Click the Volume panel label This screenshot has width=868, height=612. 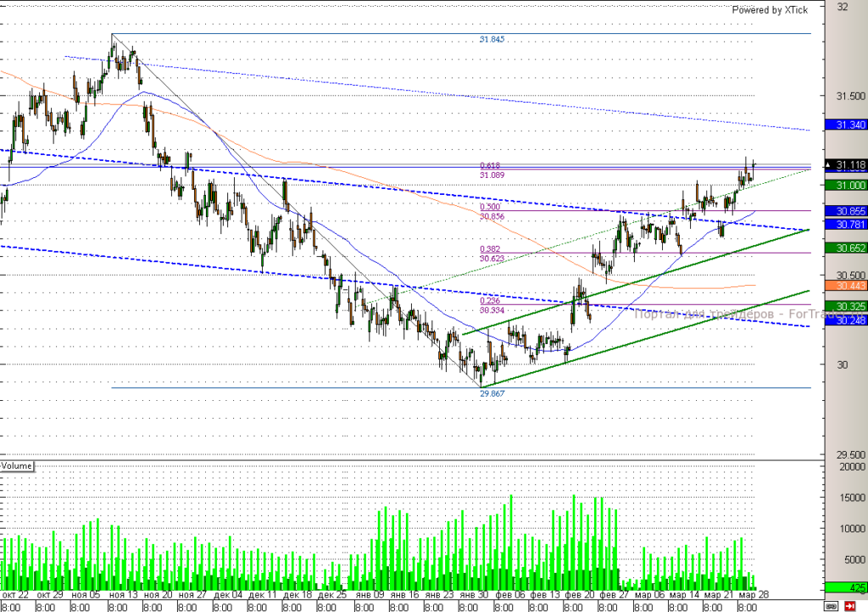(17, 466)
